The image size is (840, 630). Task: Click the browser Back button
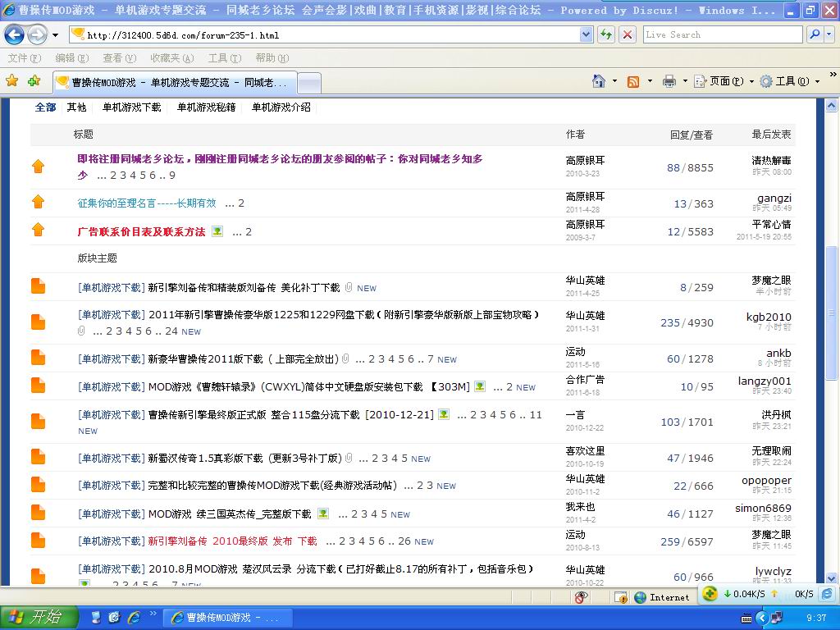(x=14, y=34)
